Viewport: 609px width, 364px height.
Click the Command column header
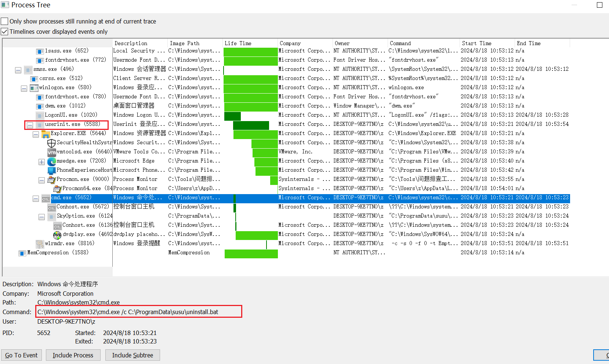click(x=424, y=43)
